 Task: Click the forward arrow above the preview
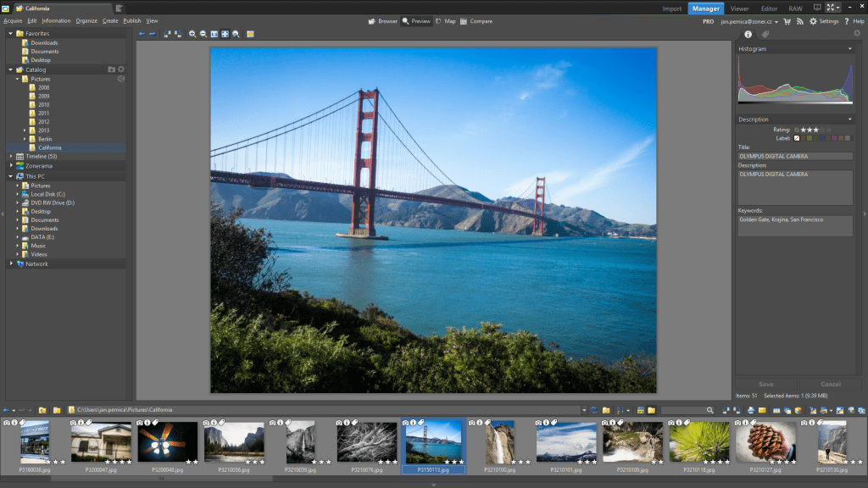tap(153, 34)
